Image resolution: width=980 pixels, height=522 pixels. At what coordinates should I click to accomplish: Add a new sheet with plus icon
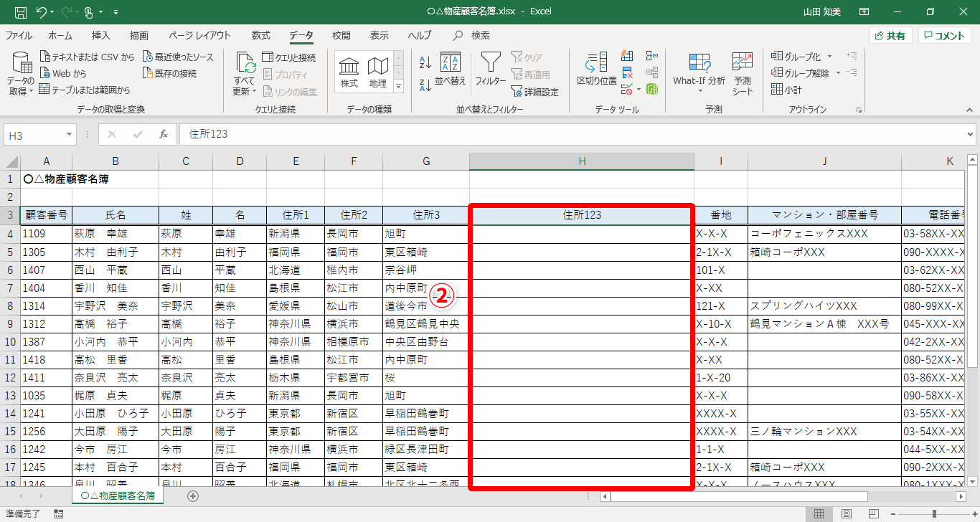[192, 495]
